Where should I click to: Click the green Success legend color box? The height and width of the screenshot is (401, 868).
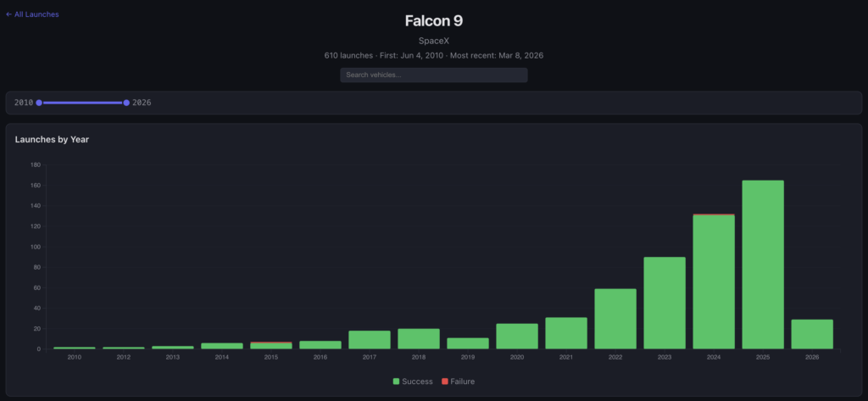(x=397, y=382)
